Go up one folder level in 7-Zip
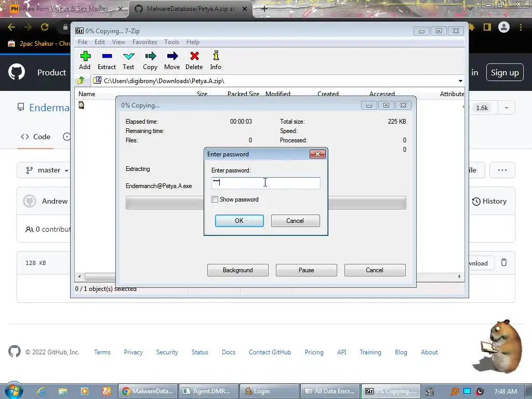The image size is (532, 399). click(x=81, y=81)
